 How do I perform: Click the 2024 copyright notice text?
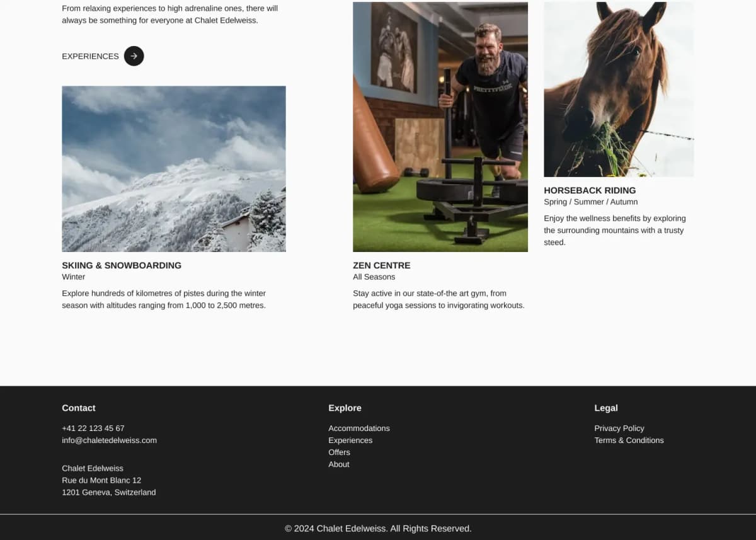[x=378, y=528]
